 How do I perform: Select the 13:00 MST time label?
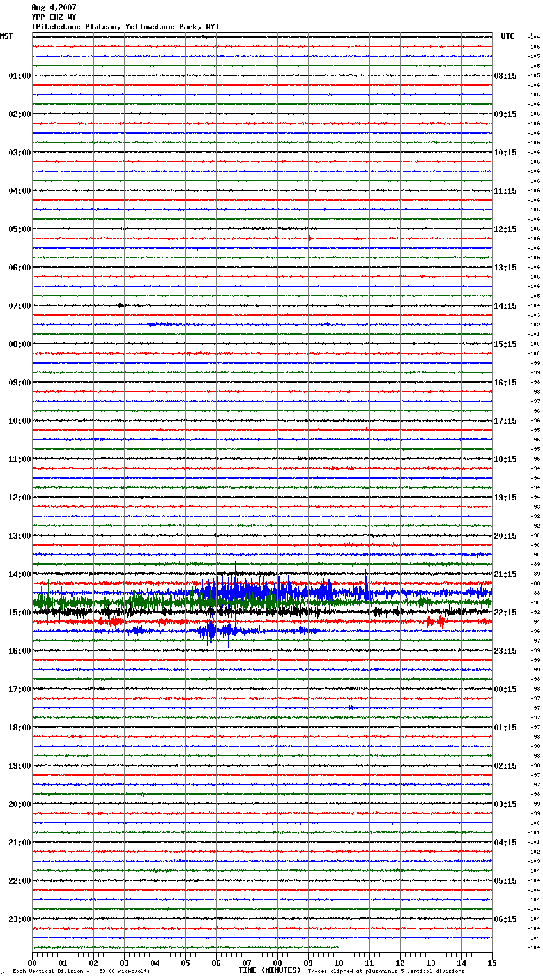coord(19,536)
